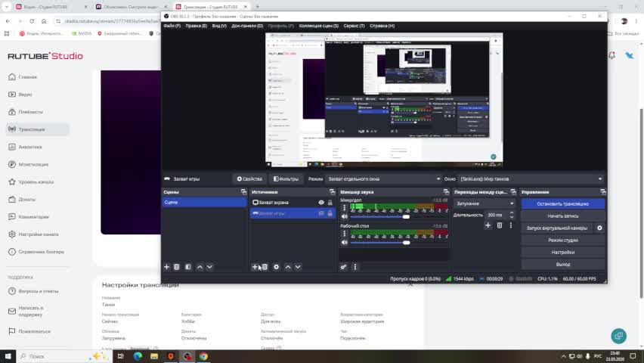The image size is (644, 363).
Task: Hide the Захват экрана source with the eye
Action: pyautogui.click(x=321, y=202)
